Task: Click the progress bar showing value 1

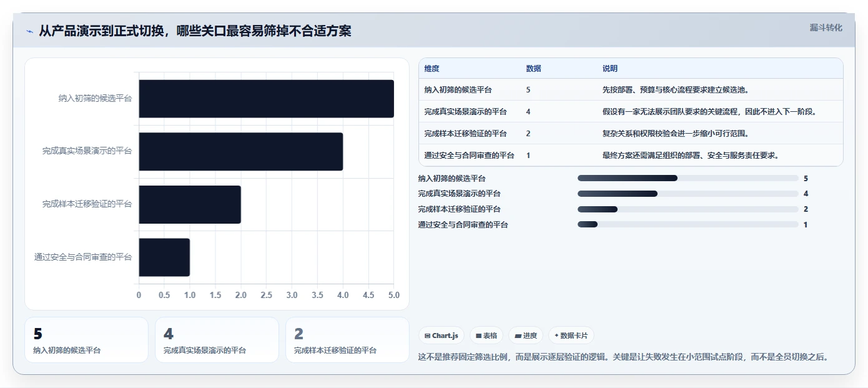Action: [688, 224]
